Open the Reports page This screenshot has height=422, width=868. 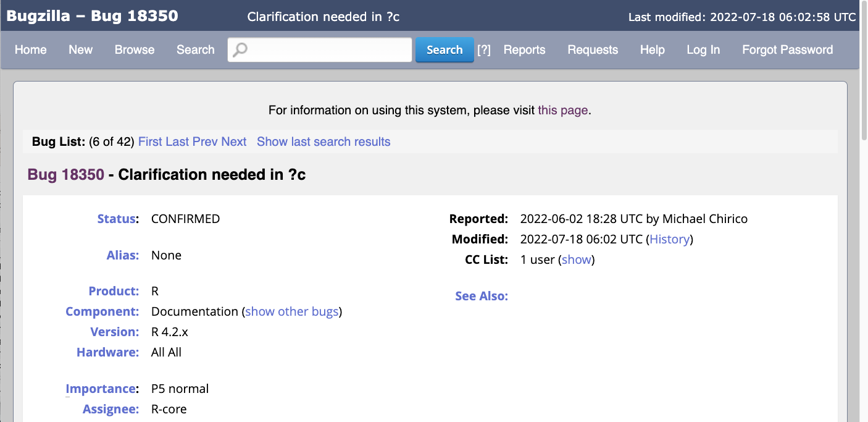(x=524, y=50)
